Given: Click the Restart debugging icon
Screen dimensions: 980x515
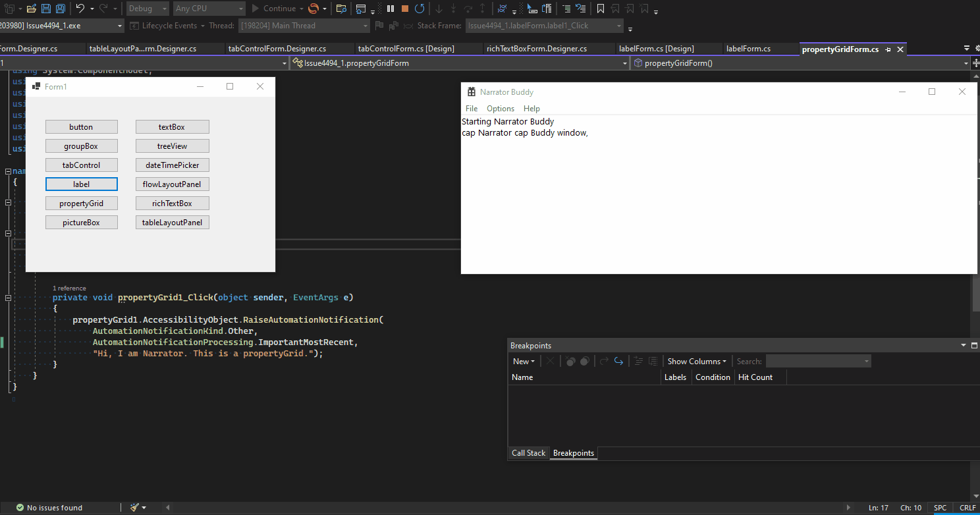Looking at the screenshot, I should point(420,9).
